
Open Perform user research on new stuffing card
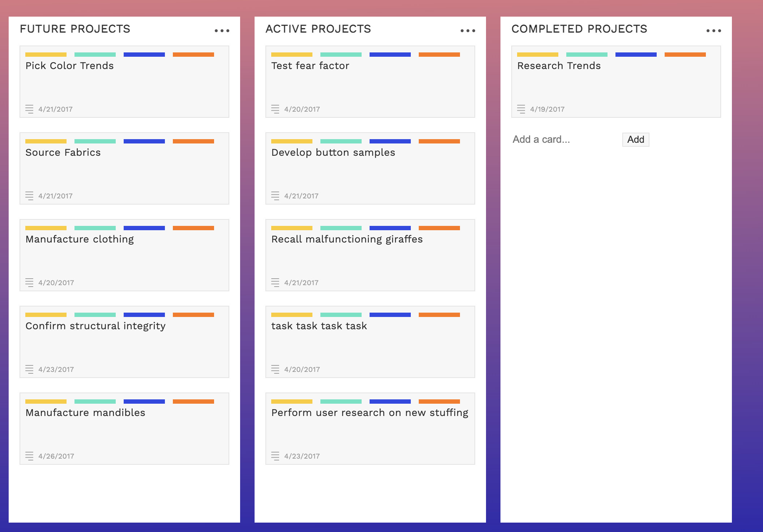click(370, 429)
